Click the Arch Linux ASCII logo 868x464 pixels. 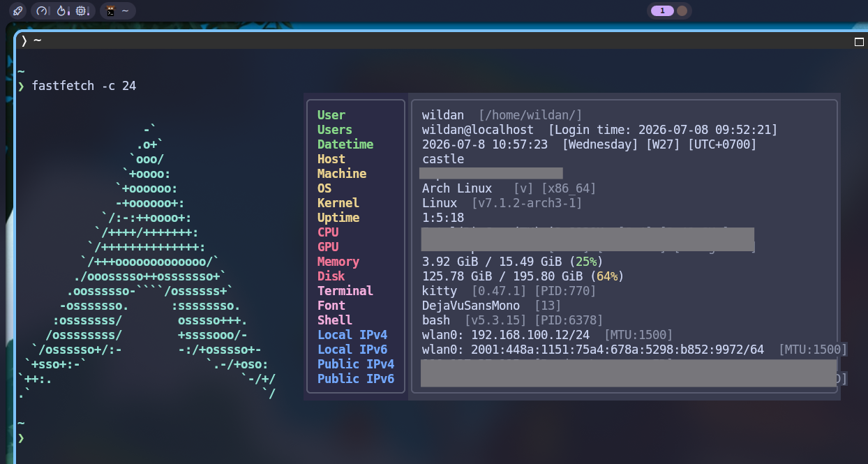[147, 262]
